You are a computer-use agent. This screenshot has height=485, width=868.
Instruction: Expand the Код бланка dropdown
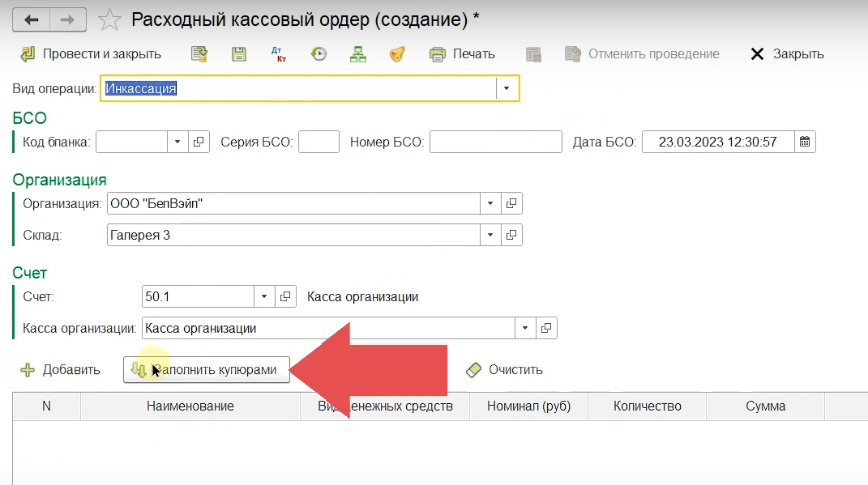177,142
